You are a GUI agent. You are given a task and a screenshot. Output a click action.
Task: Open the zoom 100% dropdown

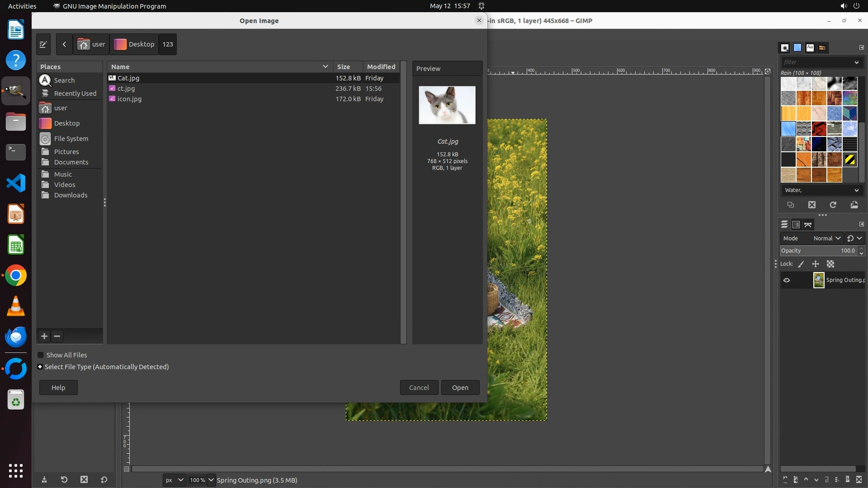[x=211, y=480]
